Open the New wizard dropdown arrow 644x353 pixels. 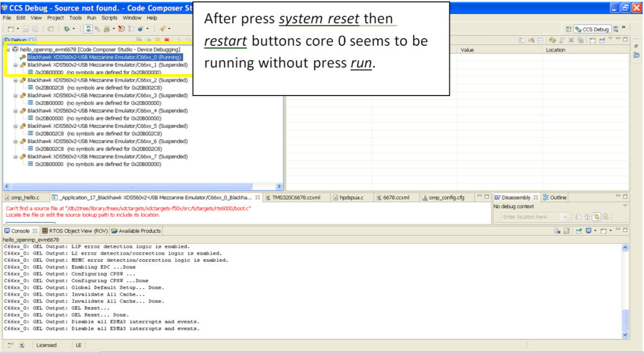point(18,29)
